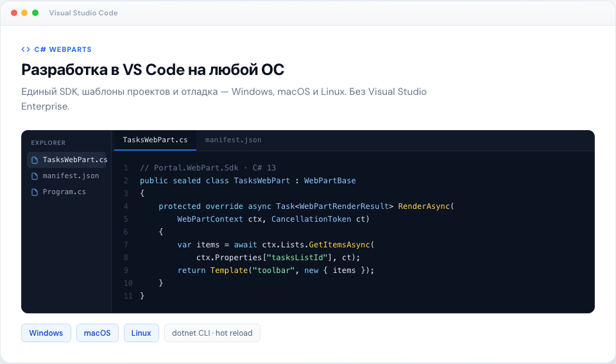
Task: Maximize the window with the green button
Action: pyautogui.click(x=35, y=13)
